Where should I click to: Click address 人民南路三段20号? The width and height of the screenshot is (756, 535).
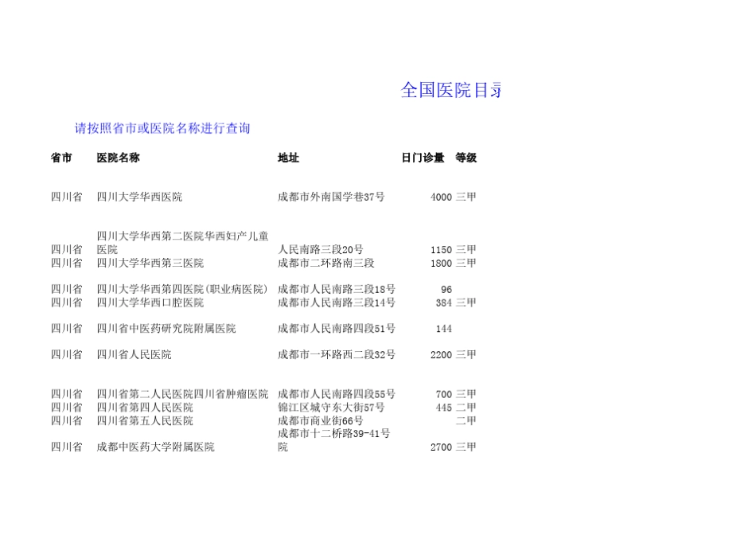click(321, 249)
